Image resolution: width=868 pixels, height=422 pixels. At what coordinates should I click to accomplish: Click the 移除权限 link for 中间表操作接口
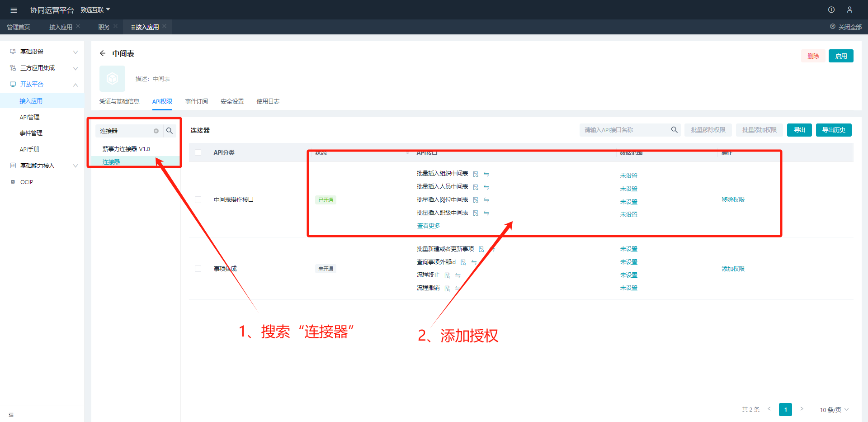click(x=733, y=199)
